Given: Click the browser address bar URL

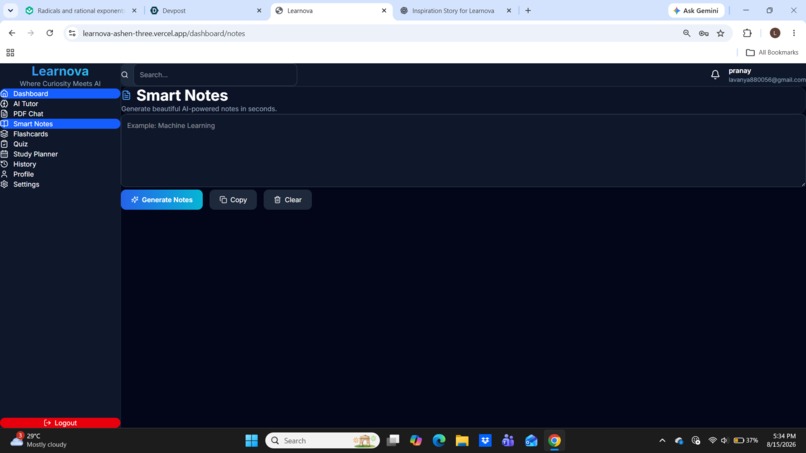Looking at the screenshot, I should tap(163, 33).
